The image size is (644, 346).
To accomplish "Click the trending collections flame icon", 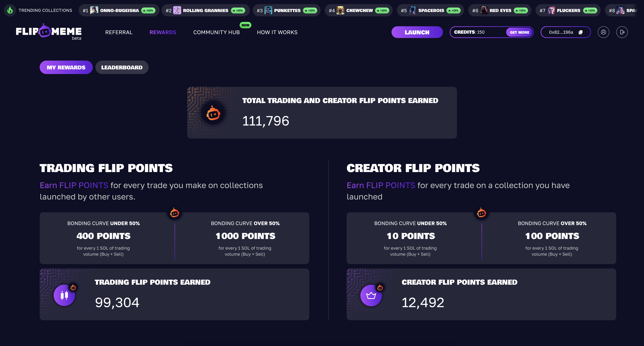I will (10, 10).
